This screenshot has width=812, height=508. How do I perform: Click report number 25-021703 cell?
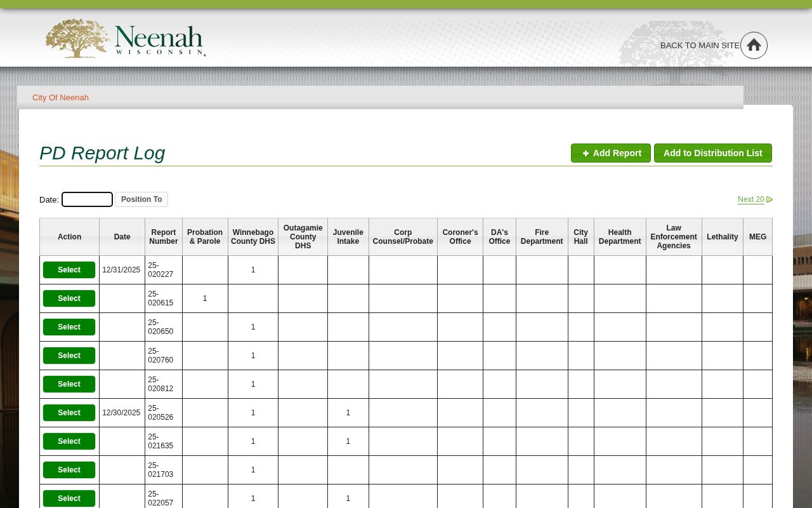pyautogui.click(x=164, y=470)
